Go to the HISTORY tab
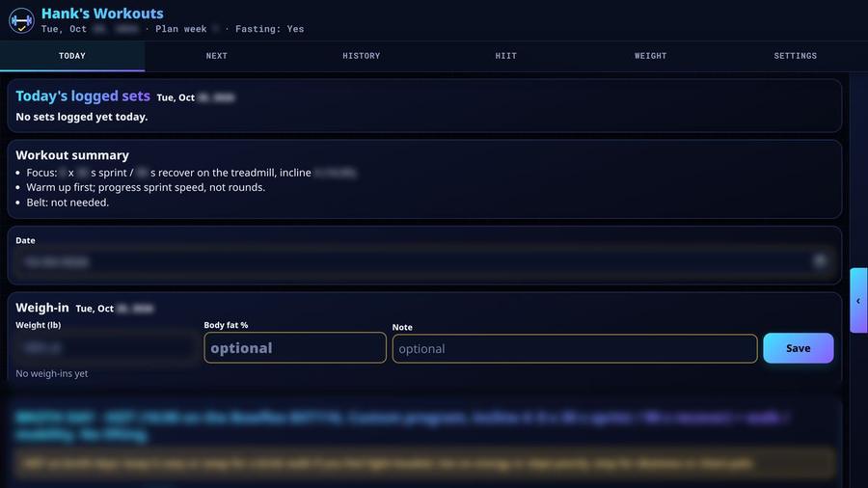The height and width of the screenshot is (488, 868). [362, 56]
